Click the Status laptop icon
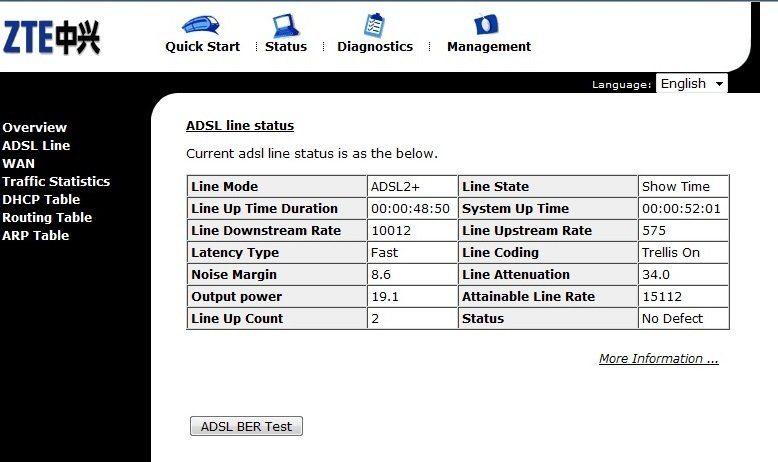 click(x=285, y=25)
